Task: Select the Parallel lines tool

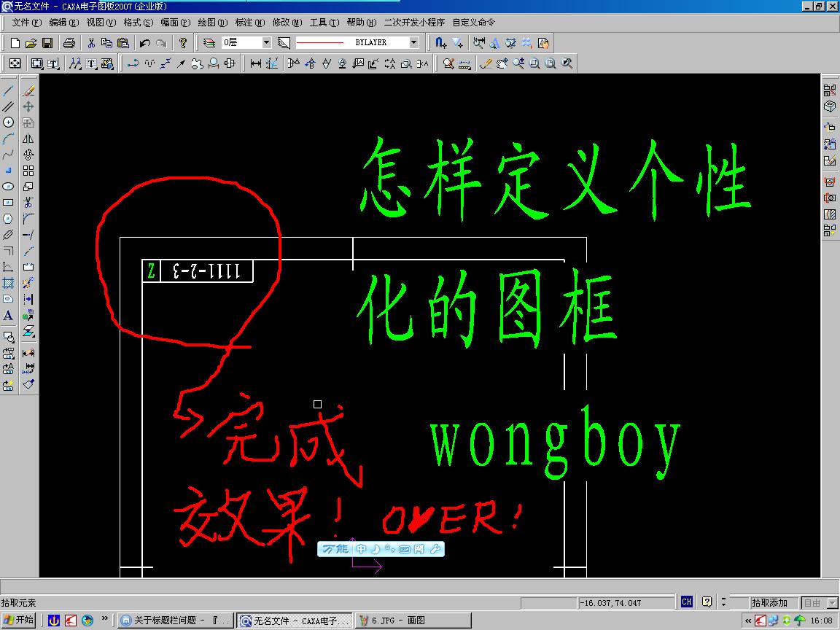Action: click(8, 106)
